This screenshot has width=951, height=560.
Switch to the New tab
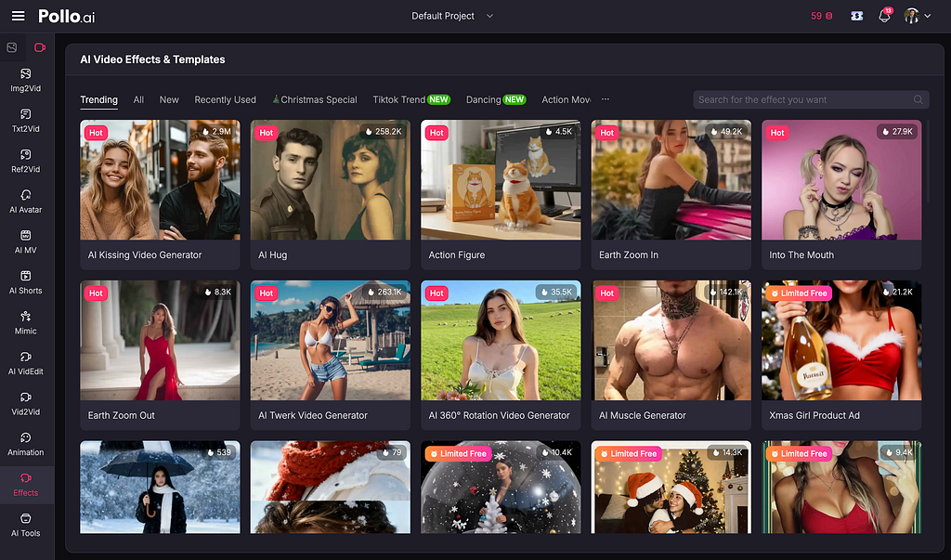pyautogui.click(x=169, y=99)
